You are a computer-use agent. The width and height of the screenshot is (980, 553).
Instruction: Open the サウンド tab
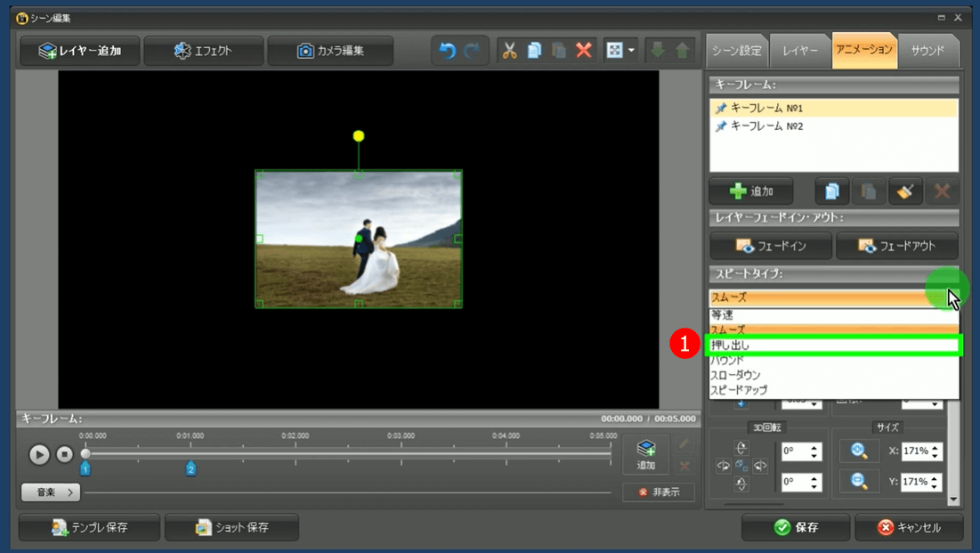[x=927, y=51]
